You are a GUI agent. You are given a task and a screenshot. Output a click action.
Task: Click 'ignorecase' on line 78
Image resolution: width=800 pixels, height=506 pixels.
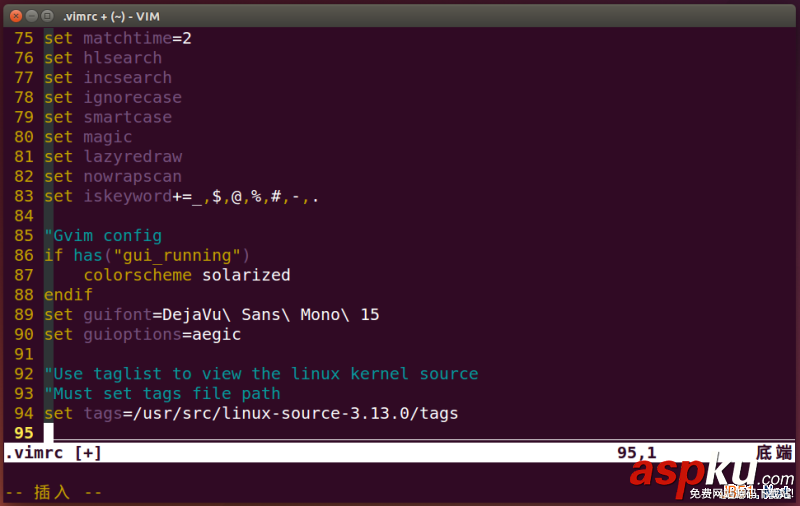tap(133, 97)
